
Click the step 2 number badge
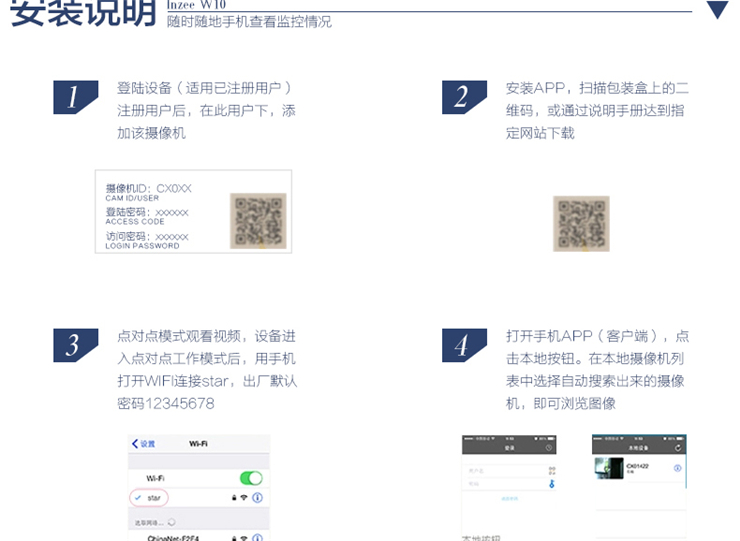coord(463,97)
